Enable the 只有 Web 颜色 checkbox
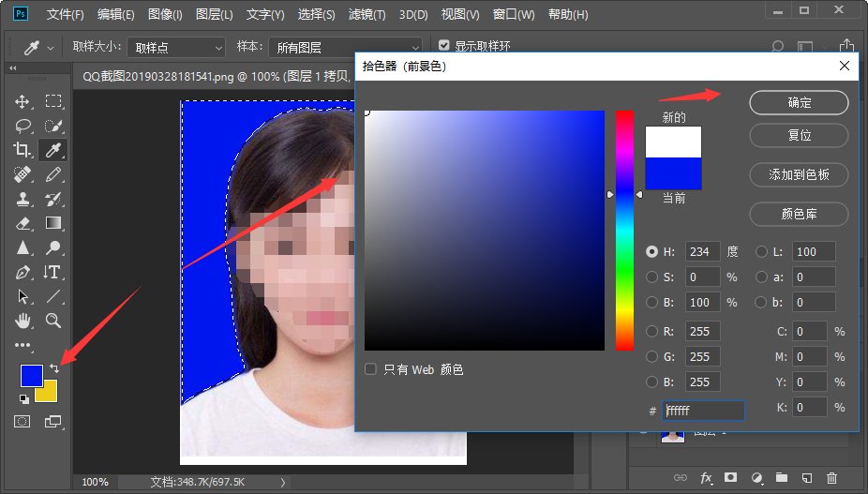This screenshot has width=868, height=494. coord(370,368)
